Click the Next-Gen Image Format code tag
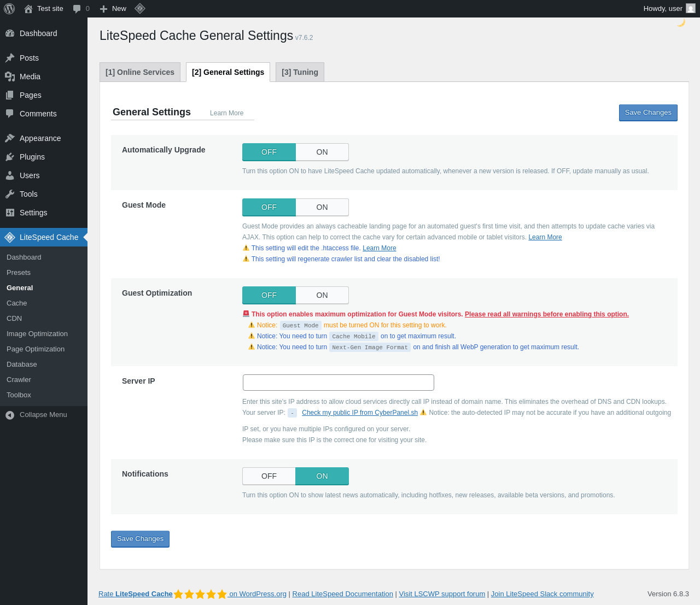Screen dimensions: 700x605 click(370, 347)
